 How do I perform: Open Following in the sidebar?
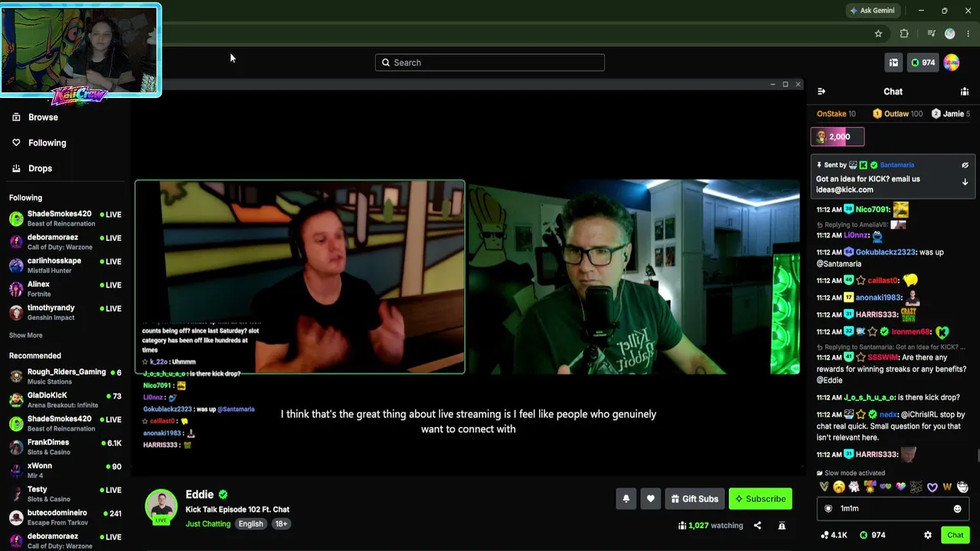click(47, 143)
